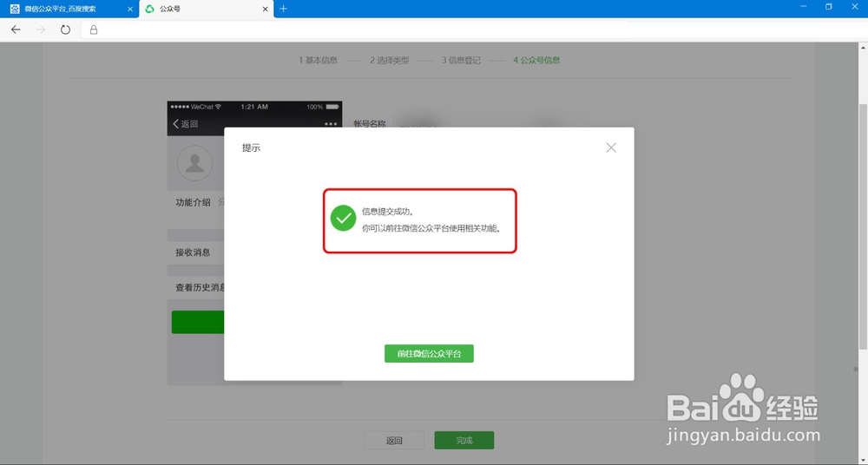The width and height of the screenshot is (868, 465).
Task: Close the 微信公众平台_百度搜索 tab
Action: (x=130, y=10)
